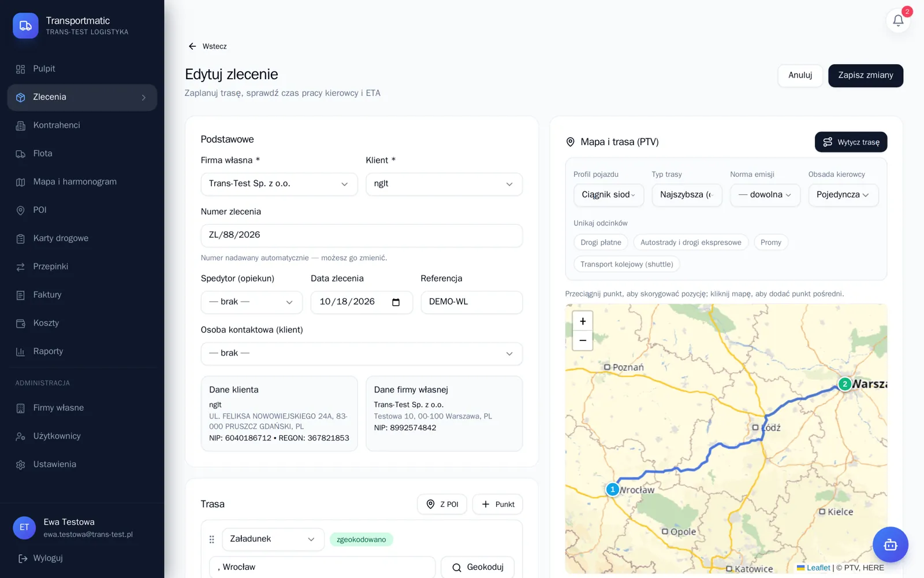Open the Norma emisji dropdown
The width and height of the screenshot is (924, 578).
[765, 195]
